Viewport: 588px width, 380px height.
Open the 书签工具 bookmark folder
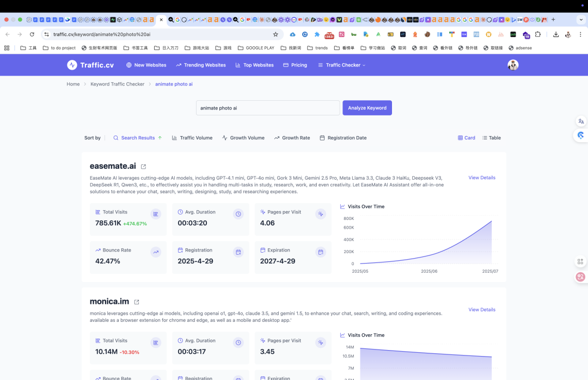(x=136, y=48)
